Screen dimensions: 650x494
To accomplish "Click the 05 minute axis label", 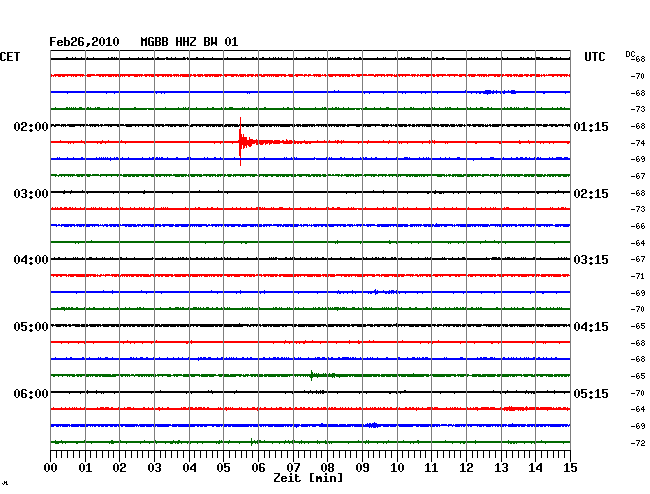I will pyautogui.click(x=223, y=467).
